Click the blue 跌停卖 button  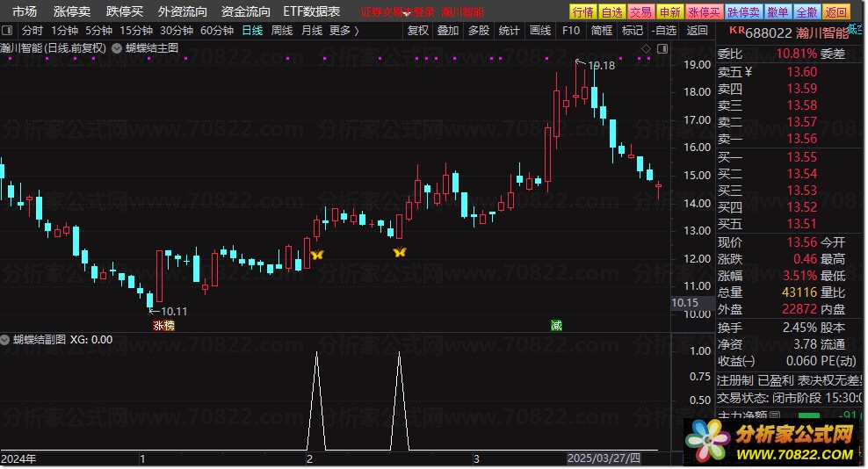[743, 12]
